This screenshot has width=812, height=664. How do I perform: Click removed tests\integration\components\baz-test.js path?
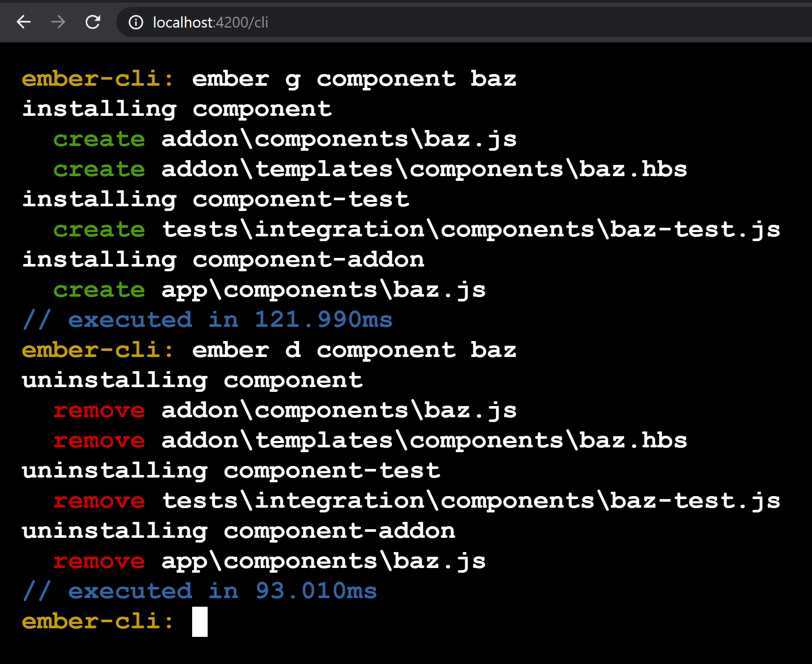point(471,501)
